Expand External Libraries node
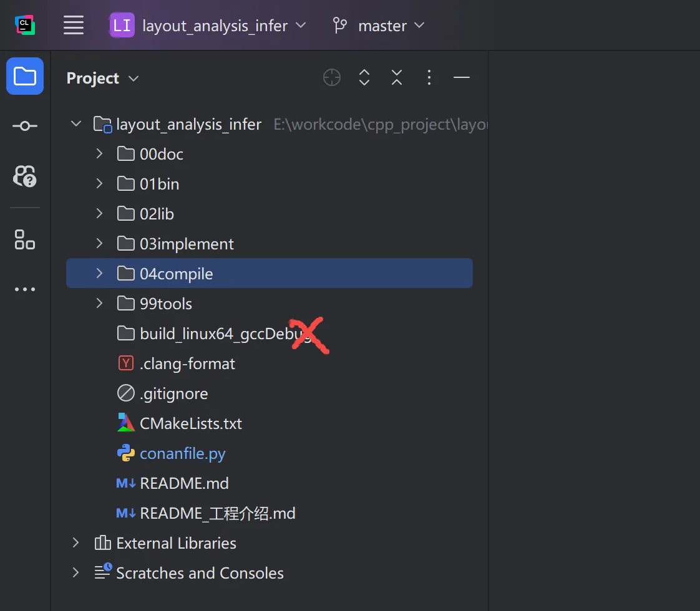Image resolution: width=700 pixels, height=611 pixels. [x=76, y=543]
